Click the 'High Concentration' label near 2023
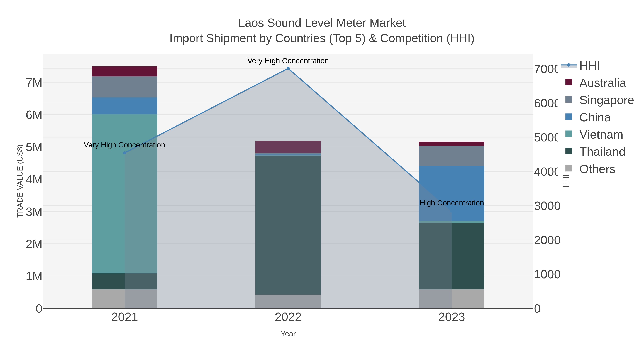 click(x=452, y=203)
